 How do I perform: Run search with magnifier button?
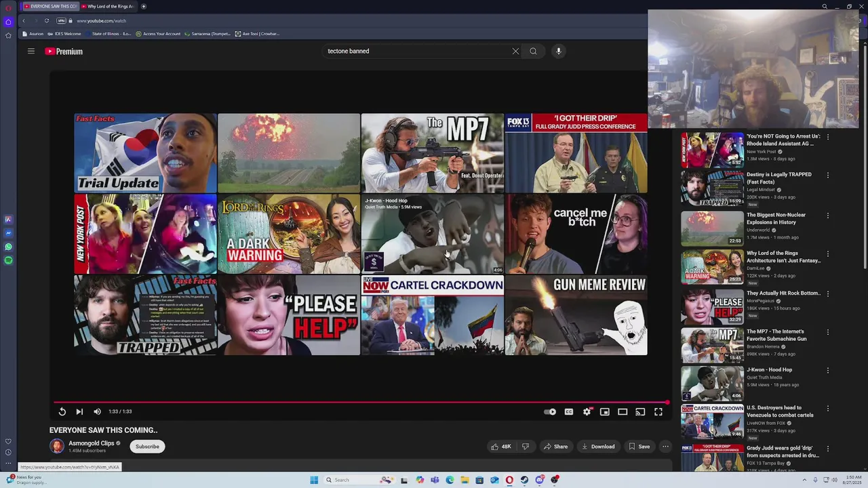pos(533,51)
